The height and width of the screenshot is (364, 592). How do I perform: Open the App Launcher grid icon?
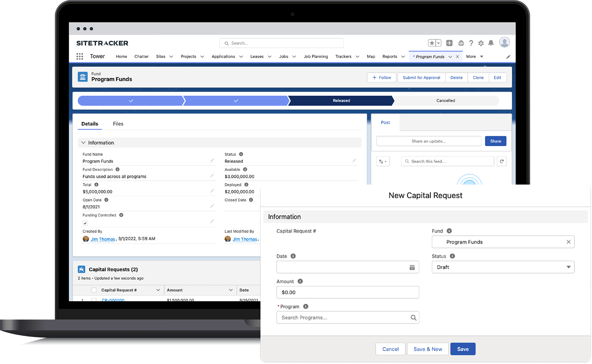coord(80,56)
